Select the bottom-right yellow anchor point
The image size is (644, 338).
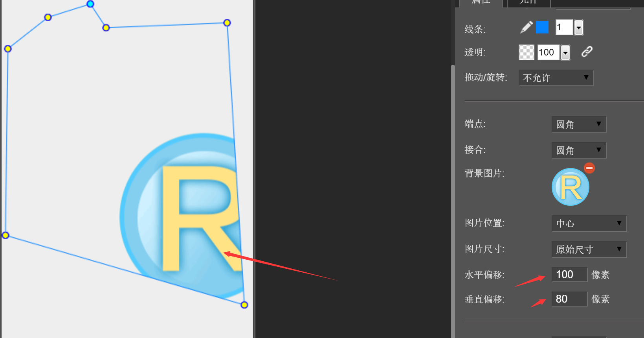(244, 305)
